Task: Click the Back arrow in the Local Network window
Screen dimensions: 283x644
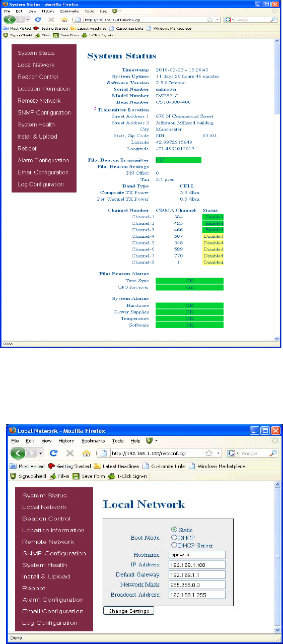Action: point(19,453)
